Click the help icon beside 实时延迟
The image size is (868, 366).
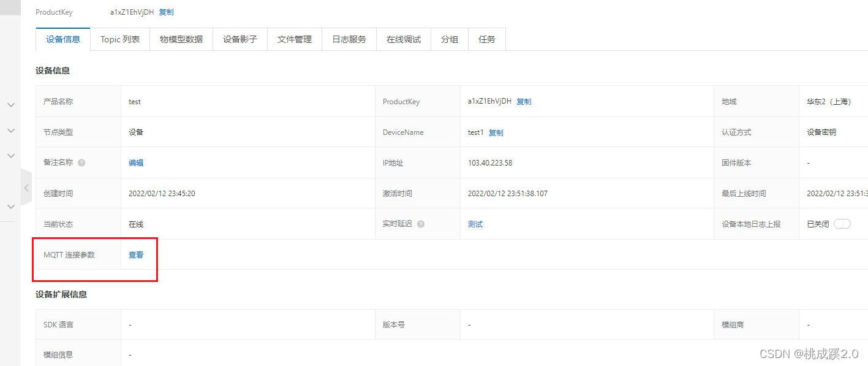(421, 224)
